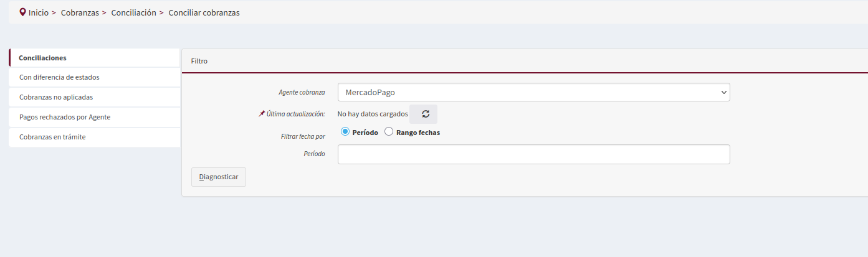Choose the Rango fechas radio option
This screenshot has height=257, width=868.
point(389,132)
